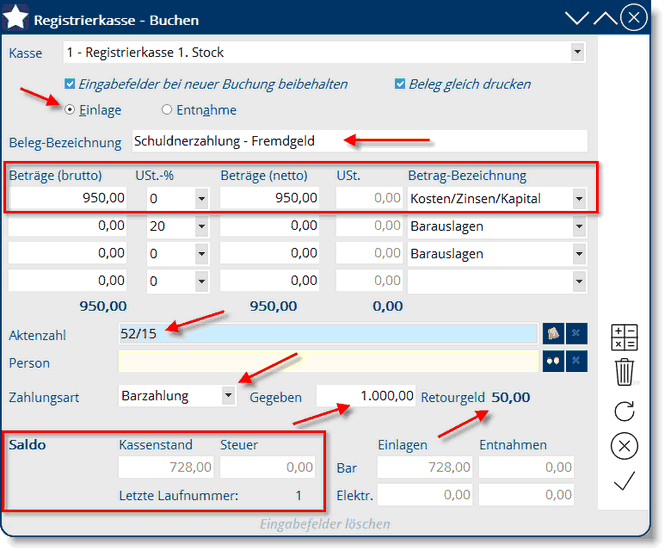Click the Beträge (brutto) column header
Screen dimensions: 665x551
[x=56, y=175]
